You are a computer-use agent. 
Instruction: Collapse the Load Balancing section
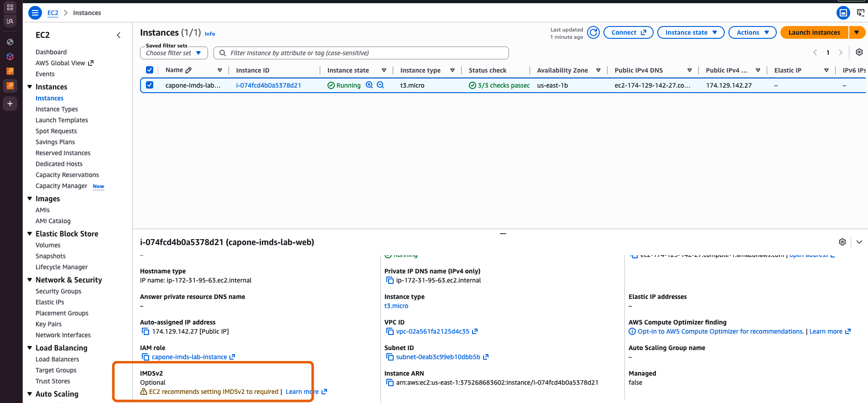pyautogui.click(x=30, y=348)
